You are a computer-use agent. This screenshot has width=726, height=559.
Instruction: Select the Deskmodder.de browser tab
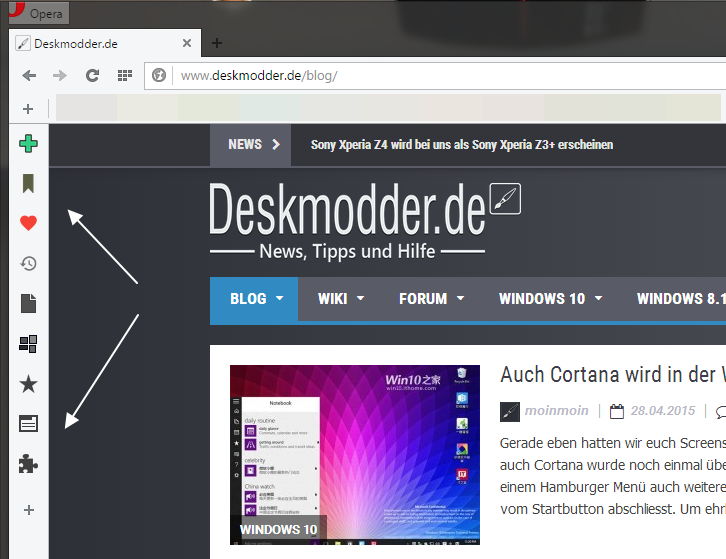coord(105,43)
